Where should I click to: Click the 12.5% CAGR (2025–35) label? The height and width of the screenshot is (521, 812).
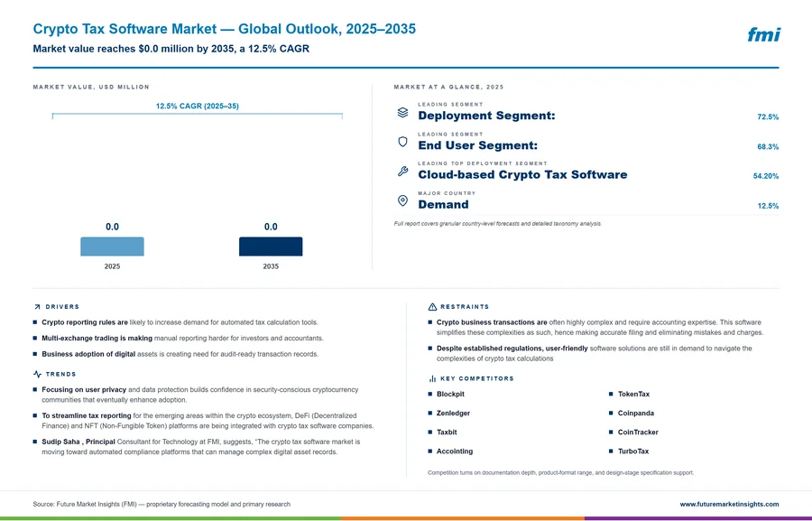pyautogui.click(x=198, y=106)
